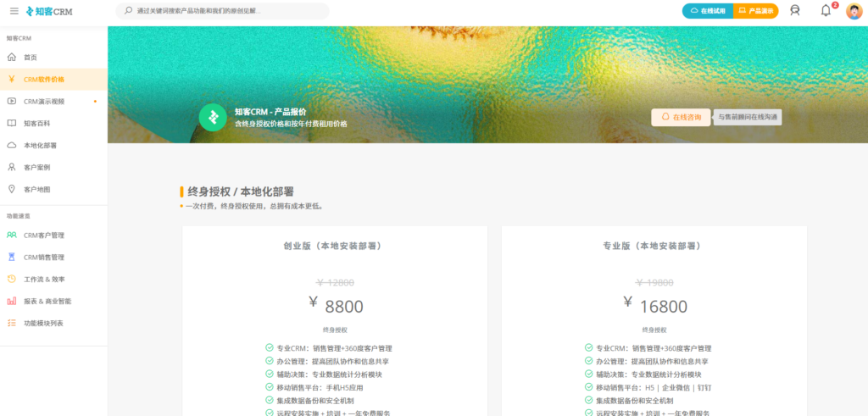
Task: Click the 在线试用 button
Action: coord(708,11)
